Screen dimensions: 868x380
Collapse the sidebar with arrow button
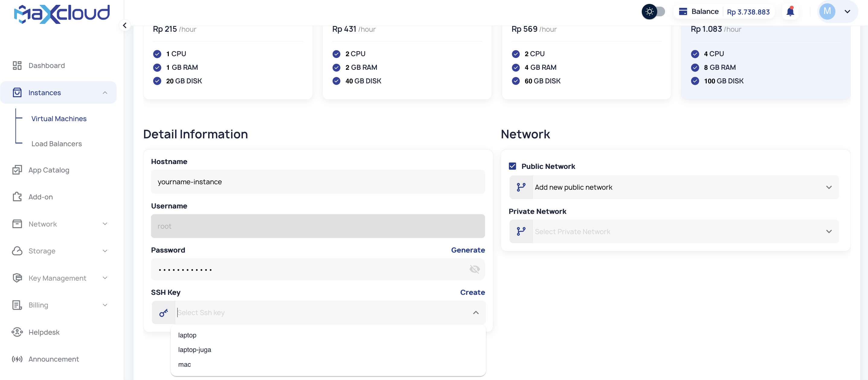click(x=125, y=25)
